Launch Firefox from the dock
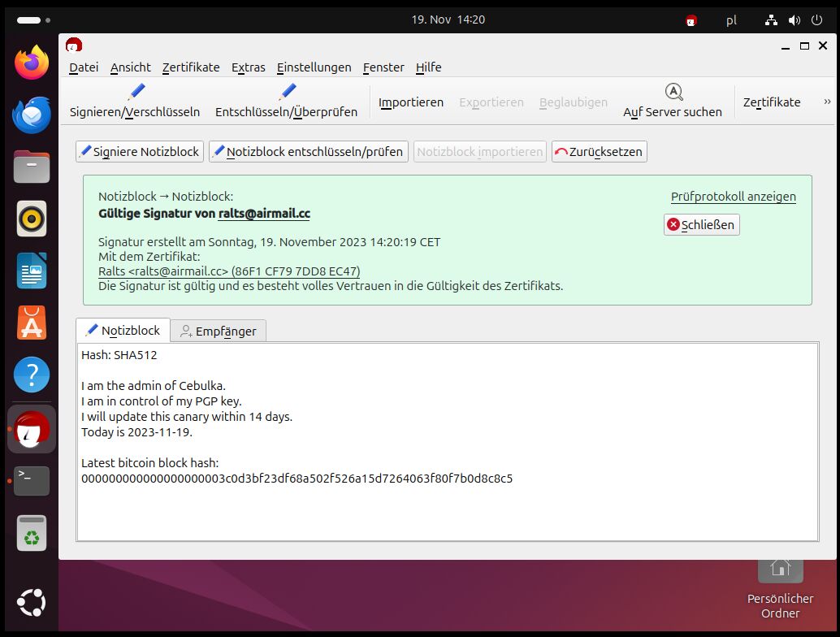Image resolution: width=840 pixels, height=637 pixels. [x=32, y=63]
